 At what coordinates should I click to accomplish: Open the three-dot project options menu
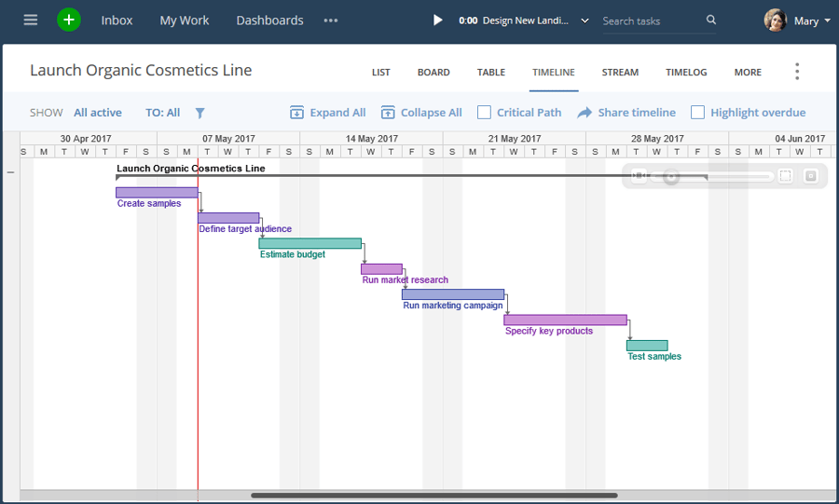tap(796, 72)
